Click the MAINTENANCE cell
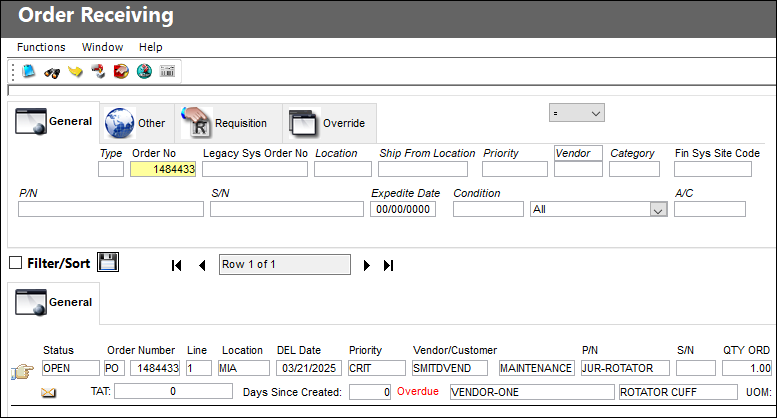 pos(537,368)
